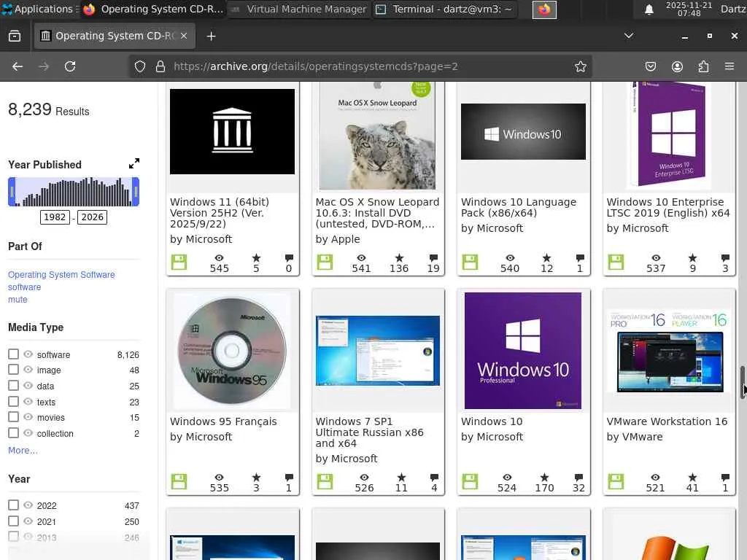Select the Operating System CD-ROM browser tab
The width and height of the screenshot is (747, 560).
point(115,36)
